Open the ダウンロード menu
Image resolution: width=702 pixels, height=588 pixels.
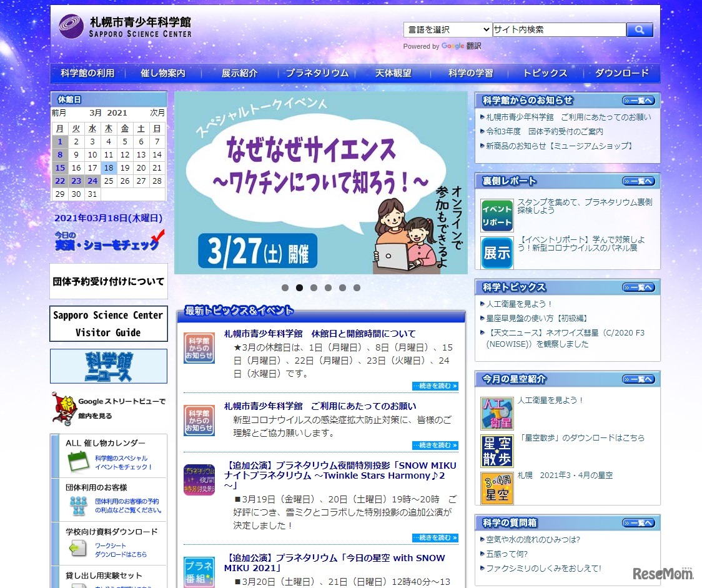[x=622, y=73]
